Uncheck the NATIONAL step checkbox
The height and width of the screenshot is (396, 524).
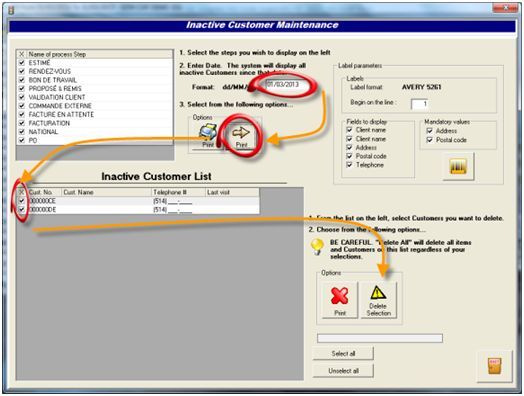(22, 132)
